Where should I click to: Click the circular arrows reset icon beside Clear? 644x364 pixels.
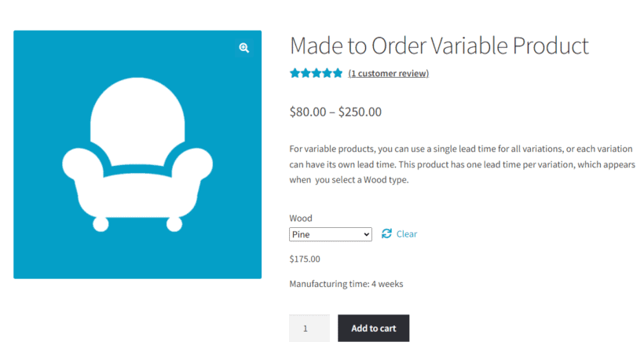(386, 233)
